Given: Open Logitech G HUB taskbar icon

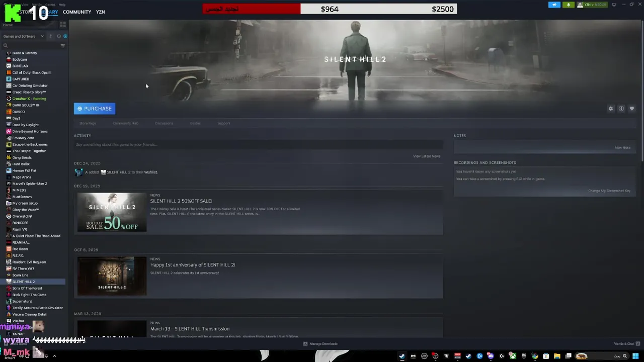Looking at the screenshot, I should (x=502, y=356).
